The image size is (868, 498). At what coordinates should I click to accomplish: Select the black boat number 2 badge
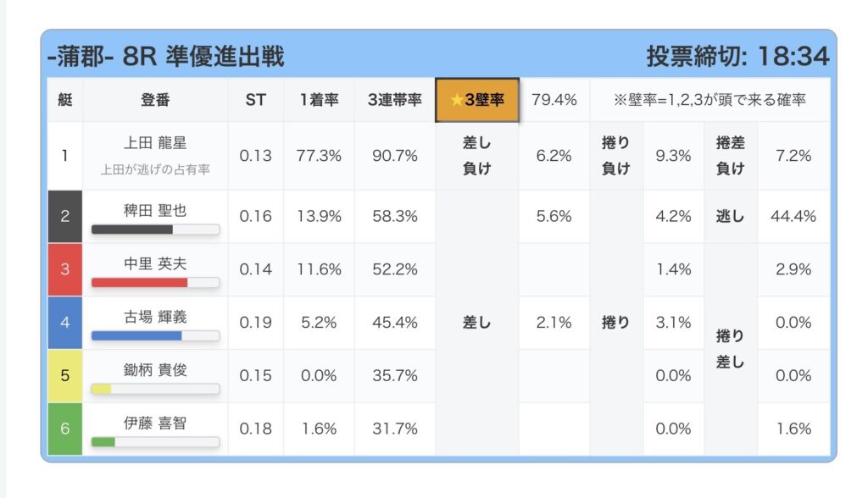(x=65, y=216)
